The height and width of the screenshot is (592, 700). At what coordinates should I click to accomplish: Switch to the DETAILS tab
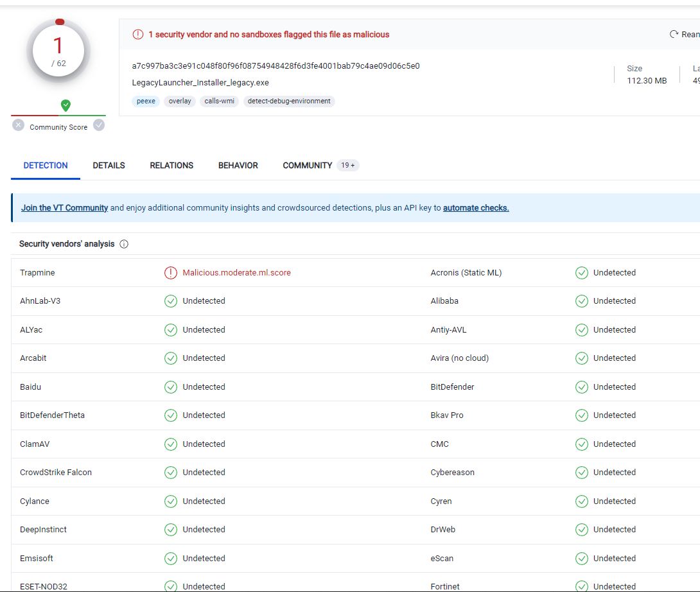click(109, 166)
